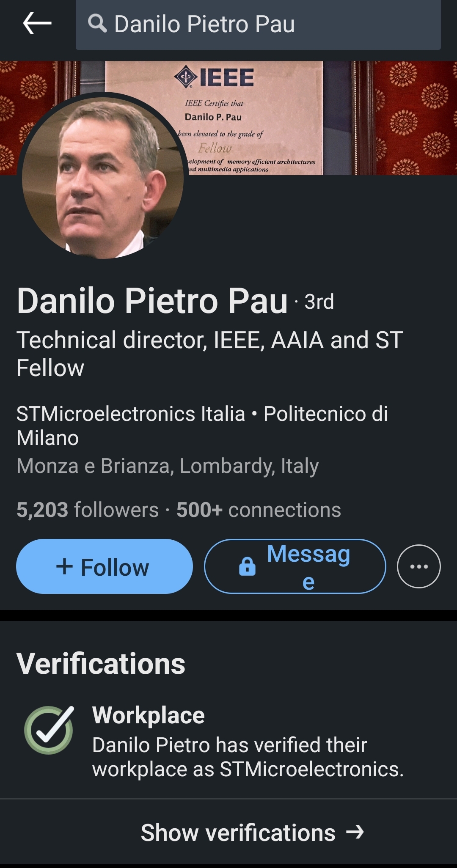This screenshot has height=868, width=457.
Task: Tap the search magnifier icon
Action: pyautogui.click(x=97, y=23)
